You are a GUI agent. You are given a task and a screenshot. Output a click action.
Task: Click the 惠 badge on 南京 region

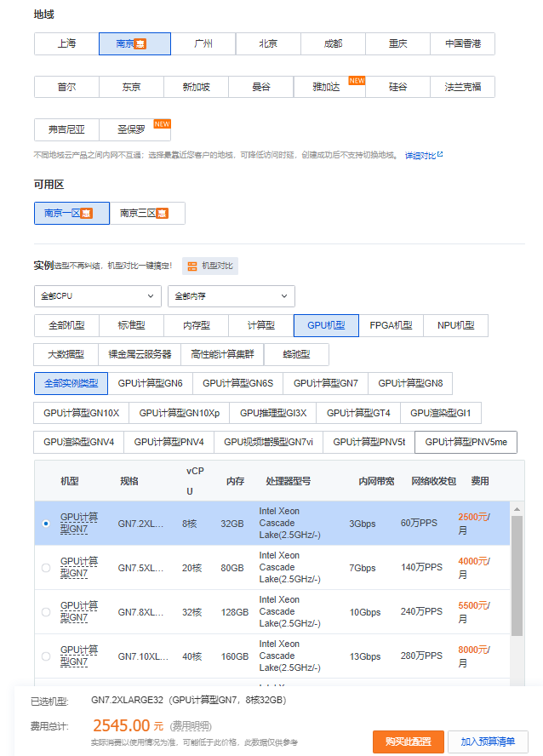click(x=140, y=44)
